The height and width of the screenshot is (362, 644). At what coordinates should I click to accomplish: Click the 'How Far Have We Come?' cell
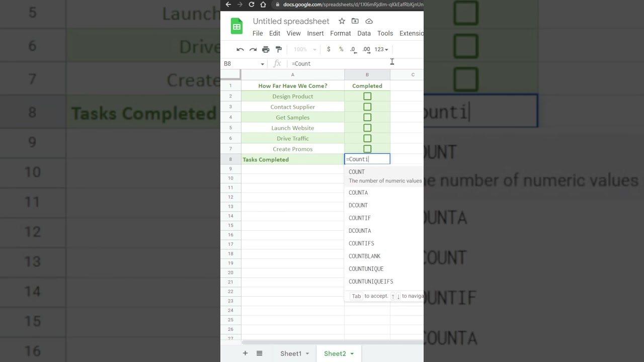(293, 85)
